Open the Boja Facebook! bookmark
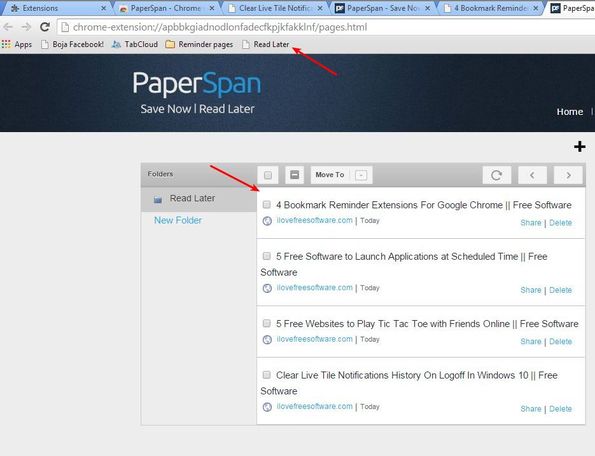This screenshot has width=595, height=456. point(72,44)
